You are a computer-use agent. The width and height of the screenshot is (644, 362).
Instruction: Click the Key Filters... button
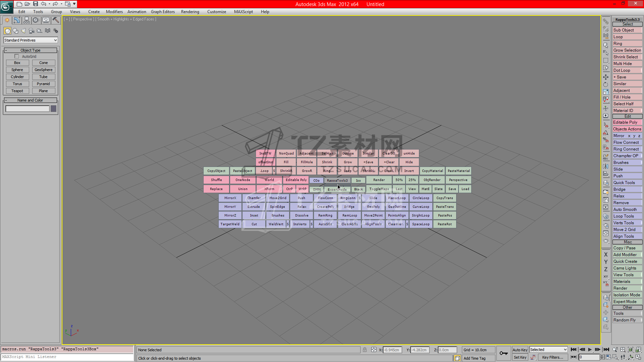pyautogui.click(x=553, y=358)
